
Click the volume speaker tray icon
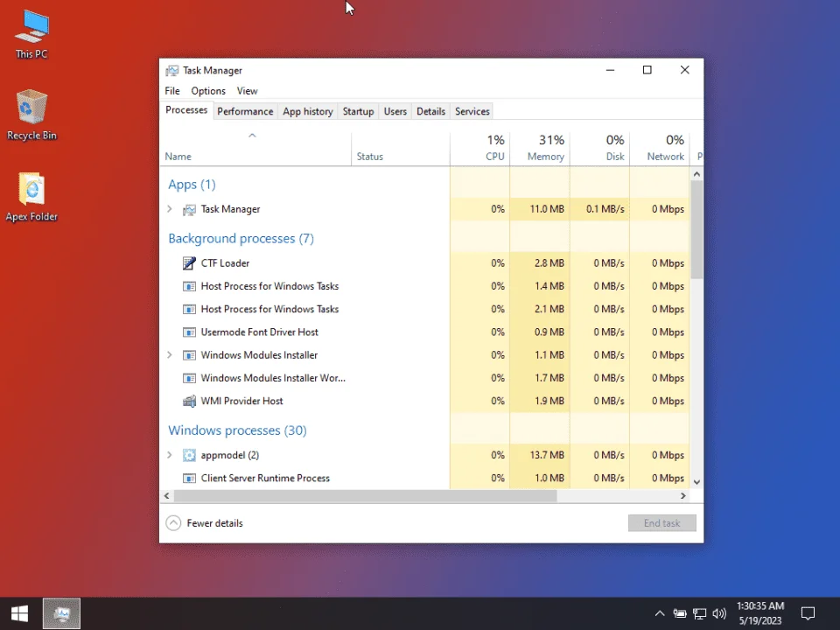[x=719, y=613]
